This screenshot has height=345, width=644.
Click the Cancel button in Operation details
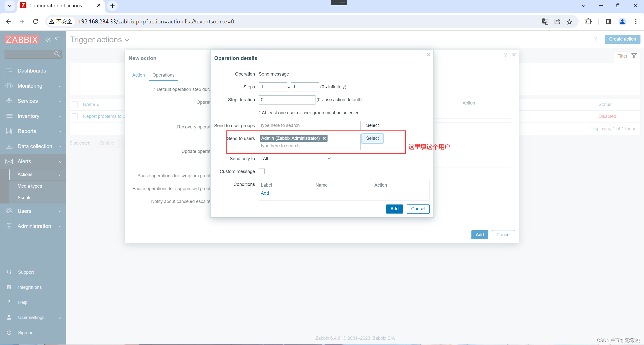pyautogui.click(x=417, y=209)
